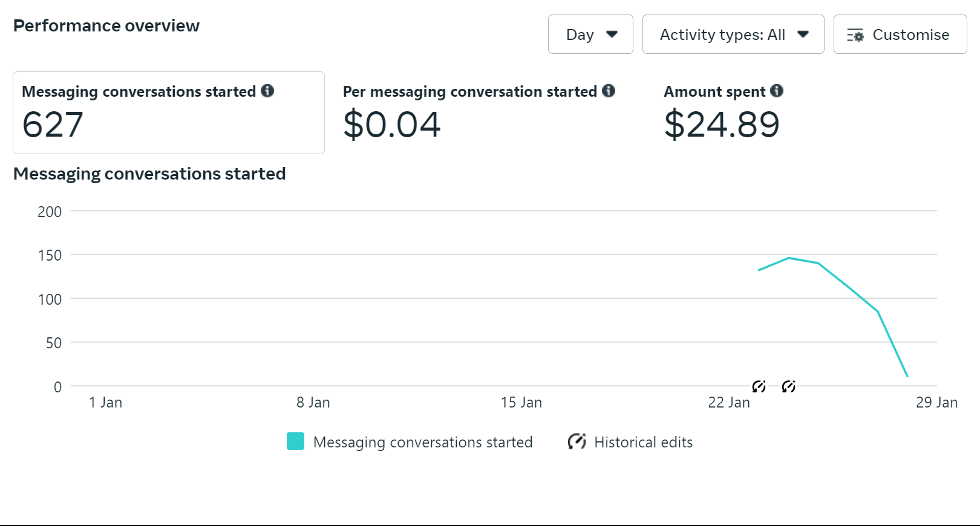The height and width of the screenshot is (526, 980).
Task: Click the first historical edit marker on chart axis
Action: 759,386
